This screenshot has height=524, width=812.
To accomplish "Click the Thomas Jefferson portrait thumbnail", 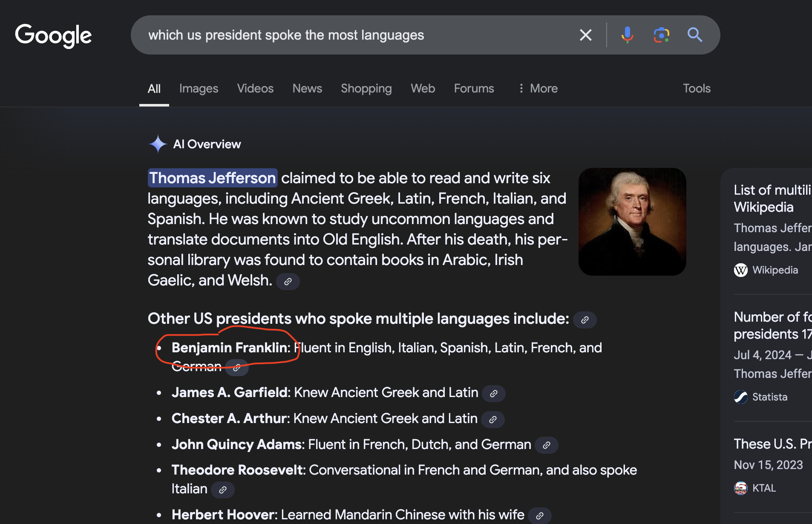I will click(632, 222).
